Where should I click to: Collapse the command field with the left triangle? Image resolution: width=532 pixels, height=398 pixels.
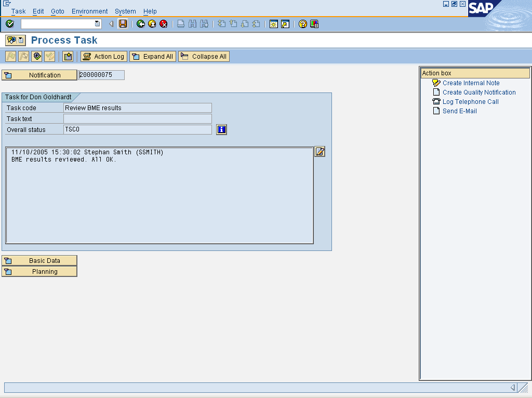click(111, 24)
